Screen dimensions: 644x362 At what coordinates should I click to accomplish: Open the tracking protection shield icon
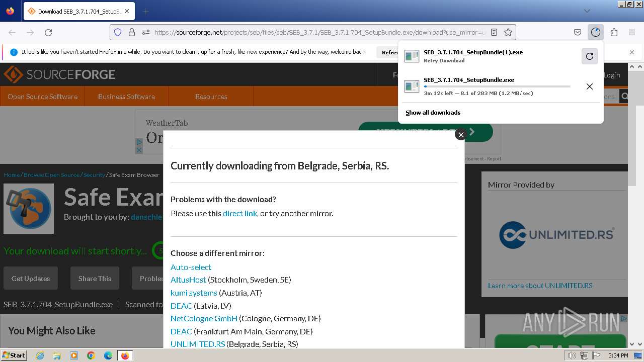tap(118, 32)
